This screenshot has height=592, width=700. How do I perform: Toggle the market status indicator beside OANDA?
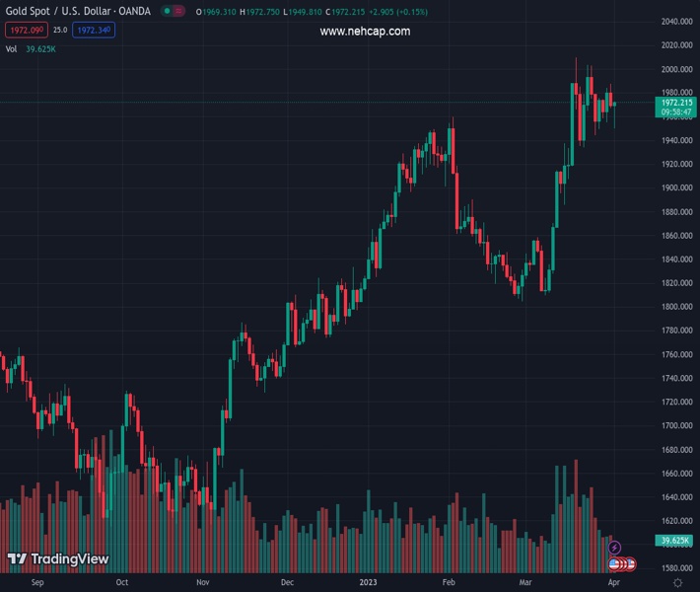(x=172, y=12)
